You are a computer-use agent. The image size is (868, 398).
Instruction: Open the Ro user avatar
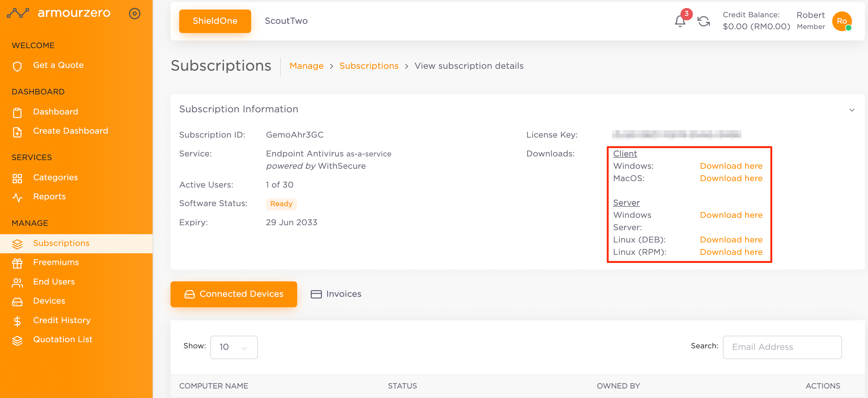tap(842, 21)
